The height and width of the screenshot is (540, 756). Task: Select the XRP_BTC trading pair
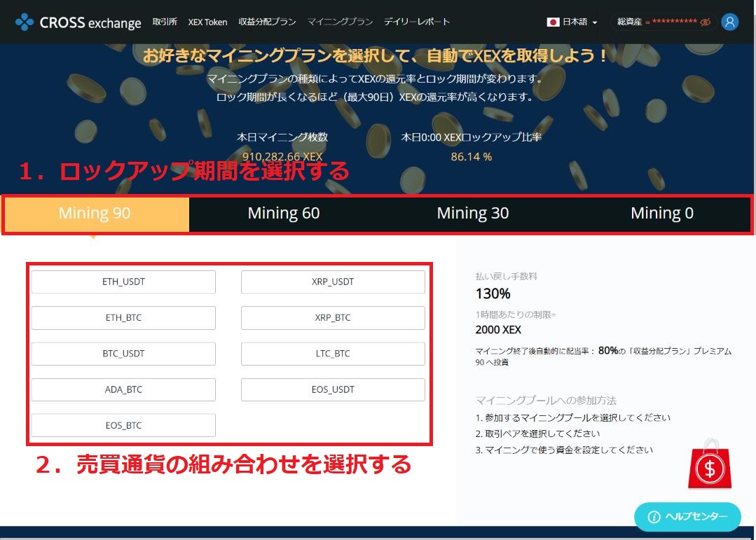[x=333, y=318]
